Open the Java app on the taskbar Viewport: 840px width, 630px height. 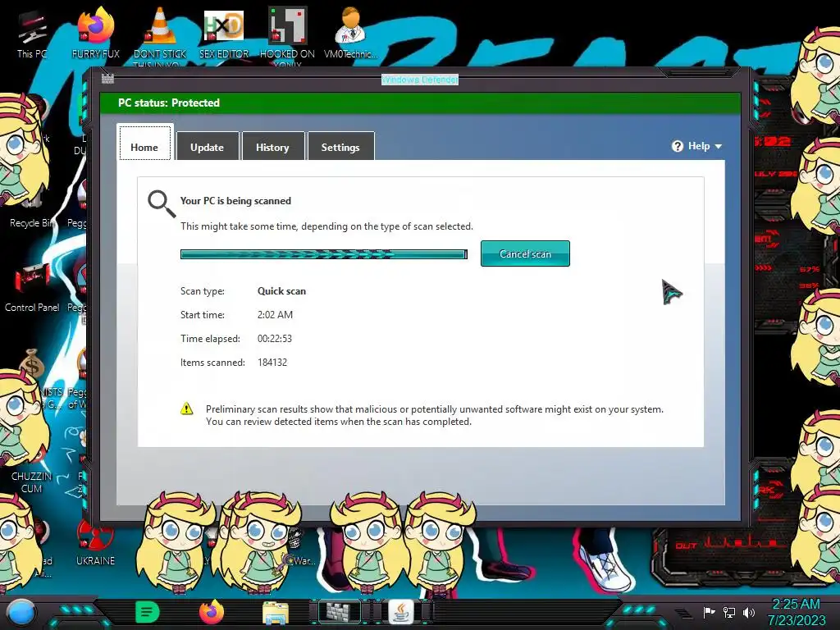click(401, 612)
